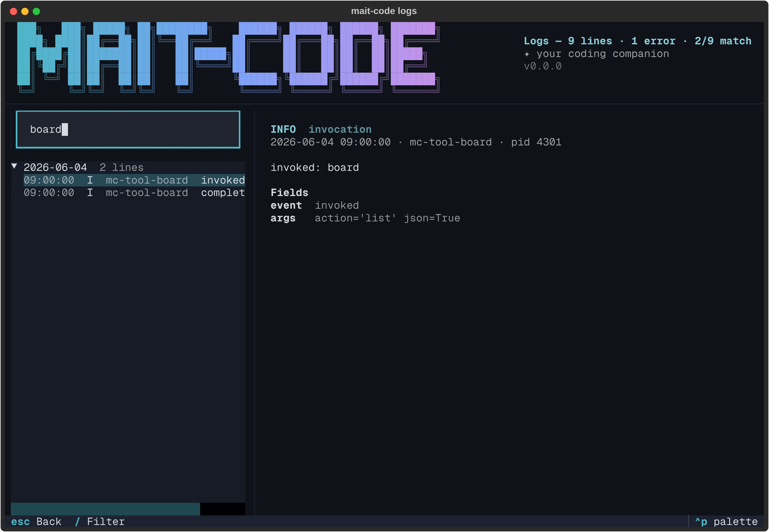Click the / Filter footer shortcut
This screenshot has width=769, height=532.
100,522
